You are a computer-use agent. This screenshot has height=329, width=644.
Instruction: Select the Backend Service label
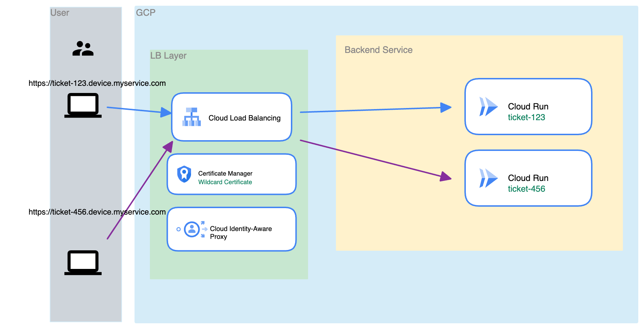[x=379, y=50]
